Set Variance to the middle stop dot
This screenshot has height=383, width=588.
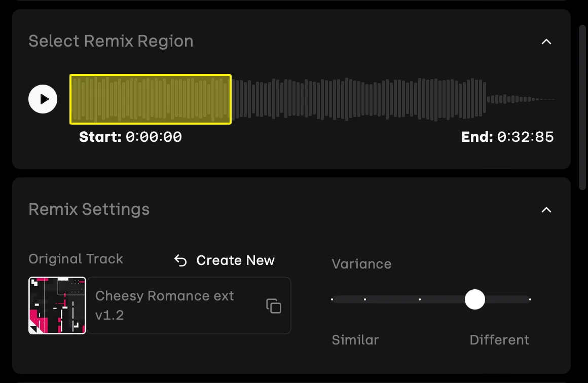pyautogui.click(x=420, y=299)
